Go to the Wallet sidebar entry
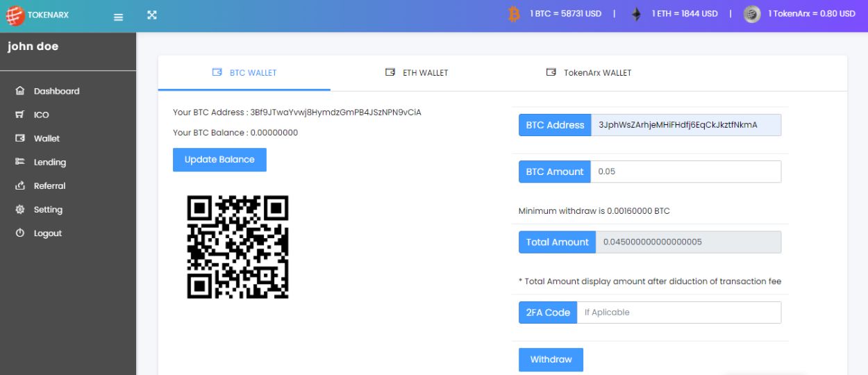 [x=68, y=138]
